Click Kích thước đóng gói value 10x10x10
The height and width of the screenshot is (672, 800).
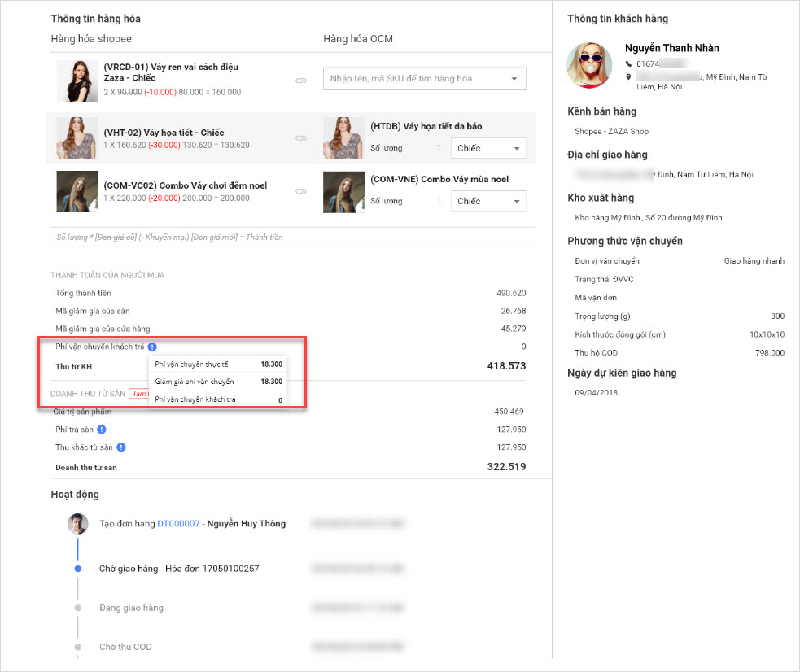767,334
